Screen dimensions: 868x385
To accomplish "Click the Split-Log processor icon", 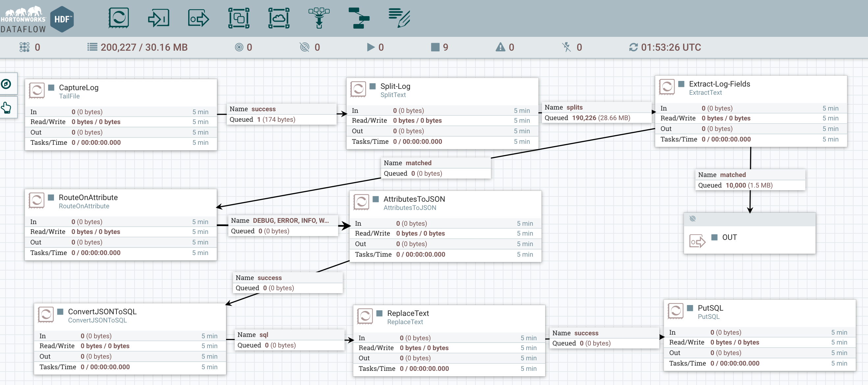I will [358, 89].
